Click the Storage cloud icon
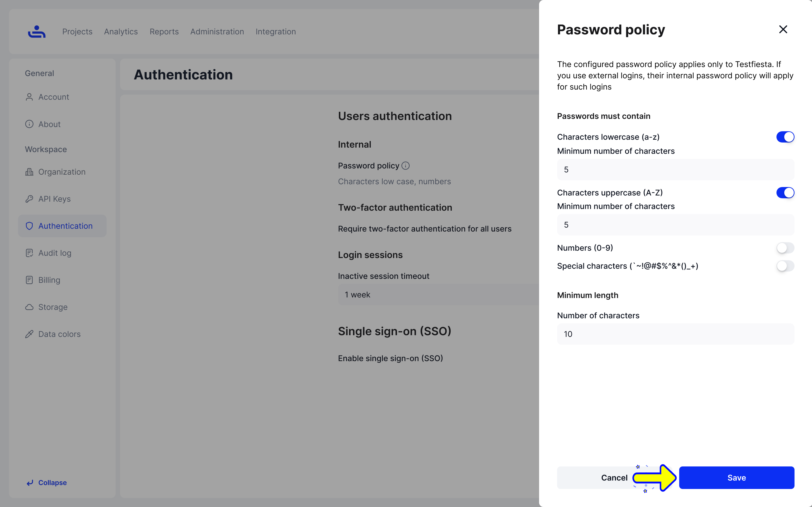 coord(29,307)
